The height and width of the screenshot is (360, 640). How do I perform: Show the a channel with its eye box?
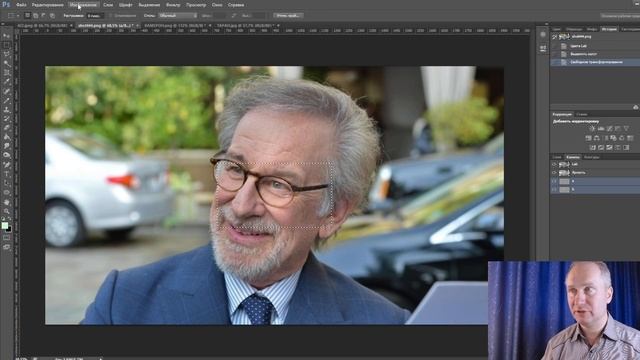(x=554, y=181)
